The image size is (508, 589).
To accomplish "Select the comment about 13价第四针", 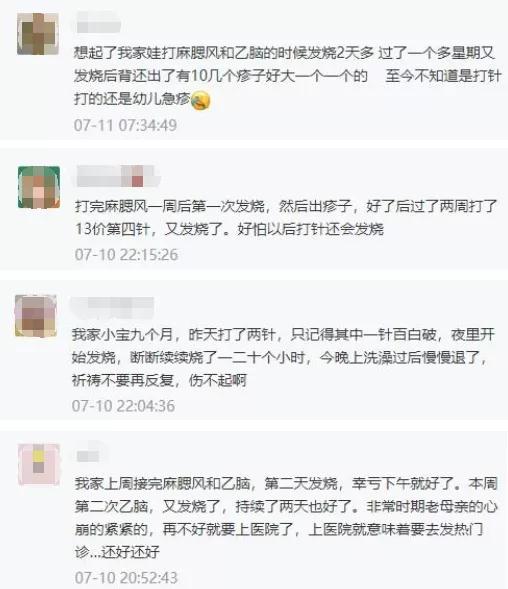I will point(286,217).
